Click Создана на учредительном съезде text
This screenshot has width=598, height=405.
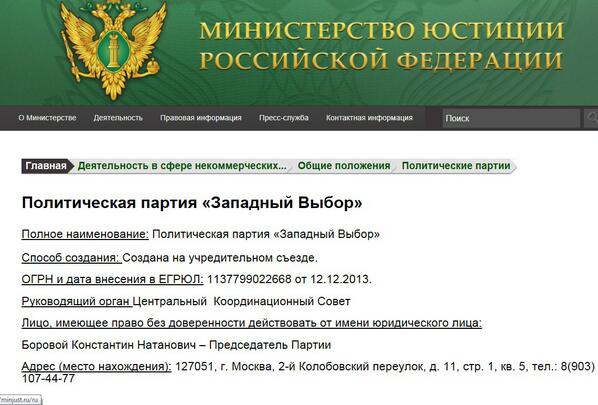(220, 258)
